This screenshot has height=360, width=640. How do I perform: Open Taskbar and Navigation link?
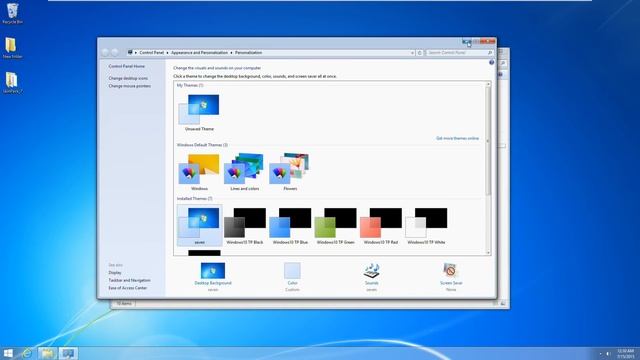coord(129,280)
